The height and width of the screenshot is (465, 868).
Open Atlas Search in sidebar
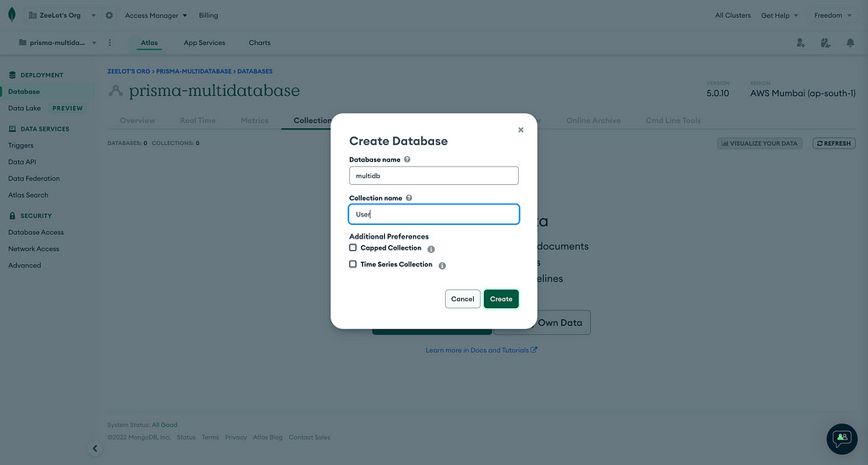[x=28, y=195]
